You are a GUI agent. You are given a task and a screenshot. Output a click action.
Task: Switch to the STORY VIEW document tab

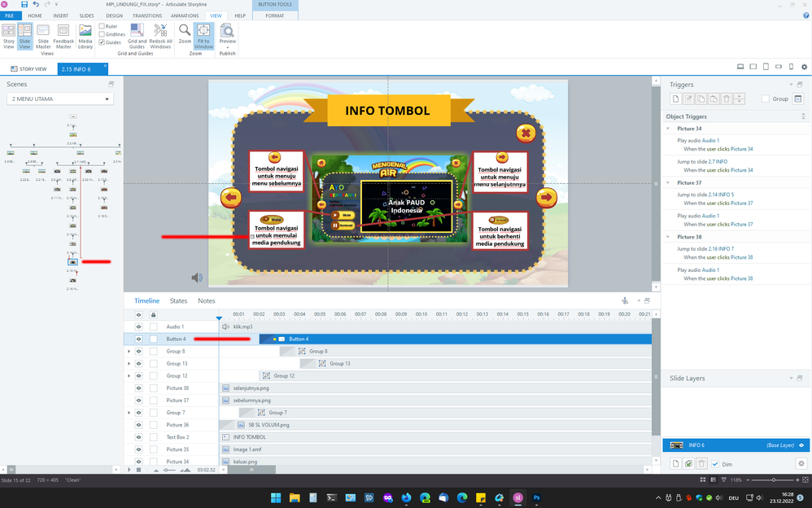(29, 69)
